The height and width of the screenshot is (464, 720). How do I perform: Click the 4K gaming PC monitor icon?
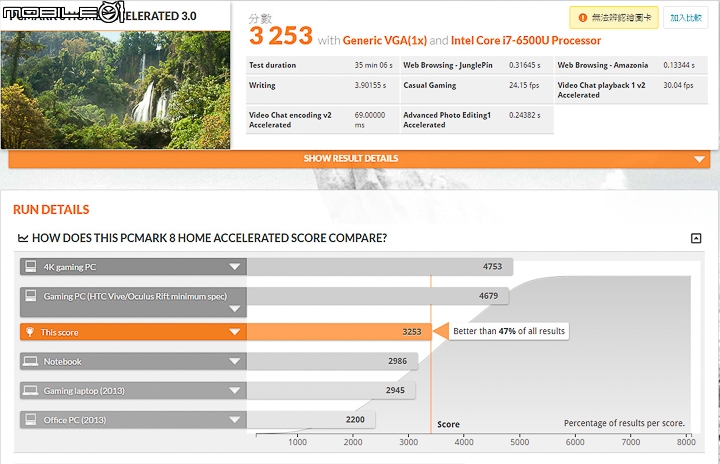(31, 266)
